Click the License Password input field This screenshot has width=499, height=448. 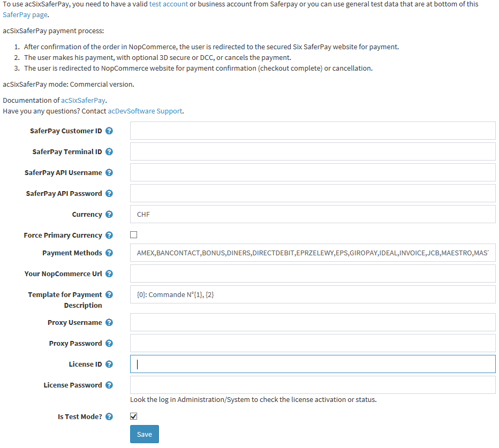pyautogui.click(x=313, y=385)
